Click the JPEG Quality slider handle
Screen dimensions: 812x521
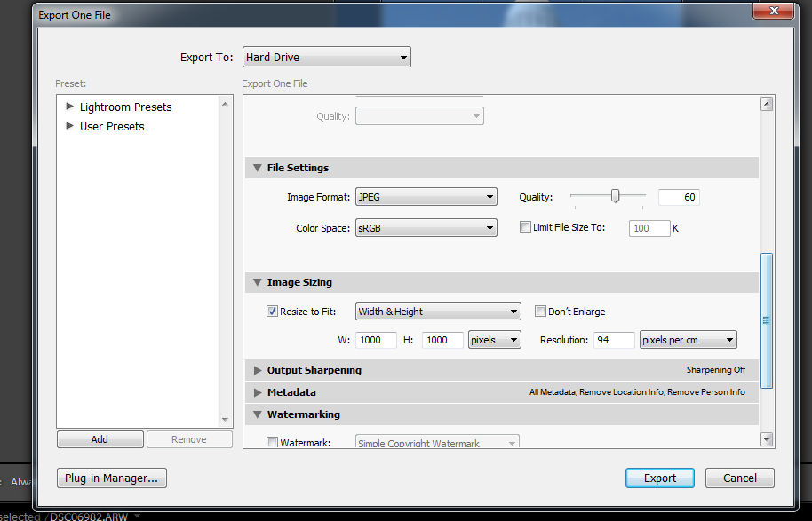click(x=615, y=196)
